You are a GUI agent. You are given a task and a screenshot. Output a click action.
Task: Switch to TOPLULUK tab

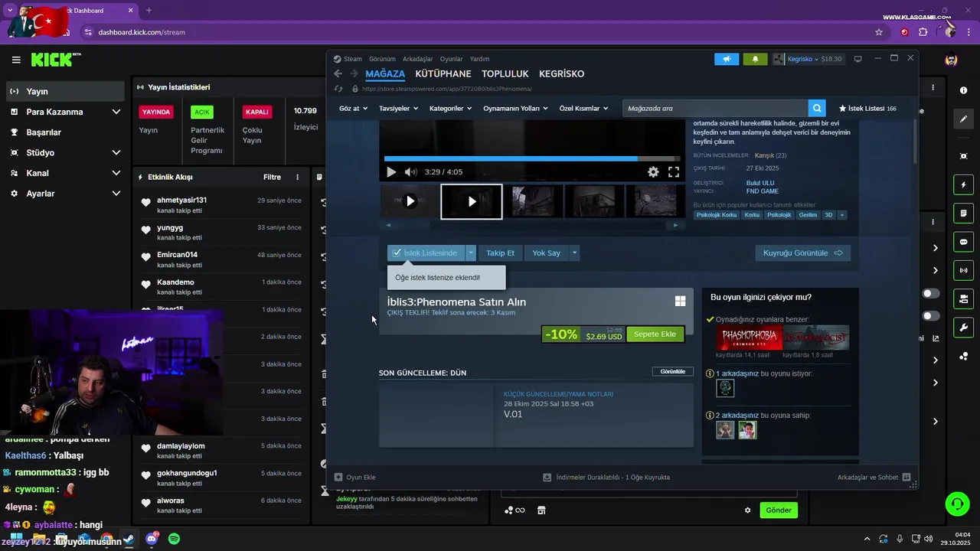[505, 73]
